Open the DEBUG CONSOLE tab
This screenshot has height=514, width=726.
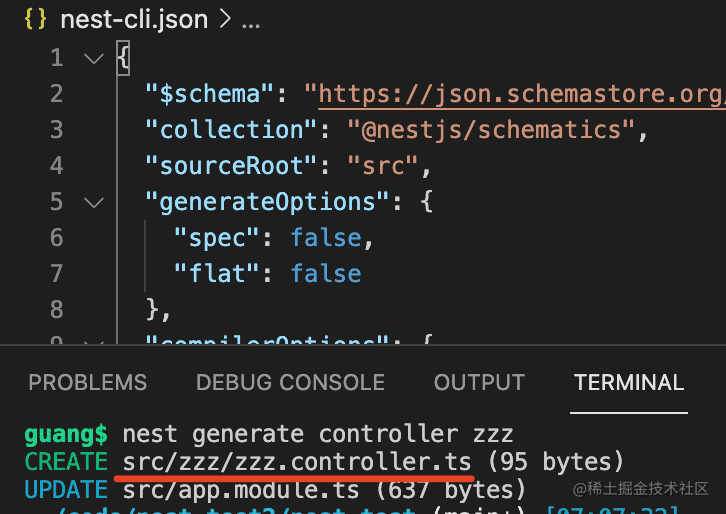coord(290,382)
